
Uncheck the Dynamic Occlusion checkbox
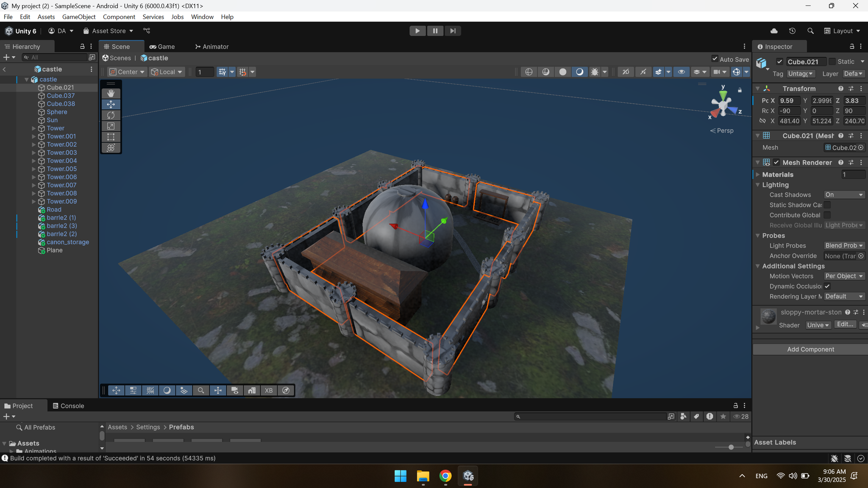[827, 286]
